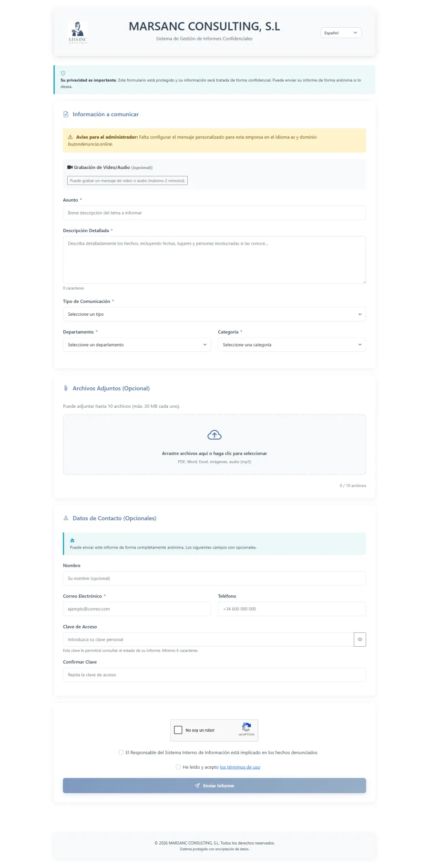
Task: Click the paperclip icon beside Archivos Adjuntos
Action: 66,388
